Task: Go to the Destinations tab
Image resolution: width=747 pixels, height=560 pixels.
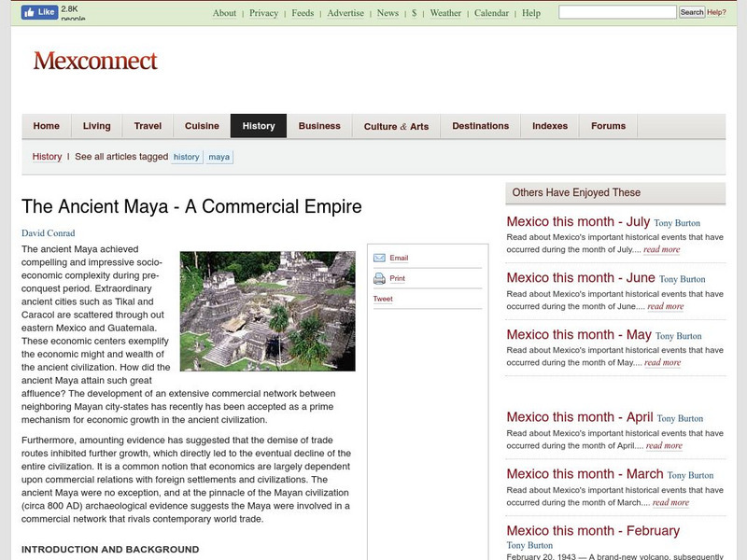Action: point(480,126)
